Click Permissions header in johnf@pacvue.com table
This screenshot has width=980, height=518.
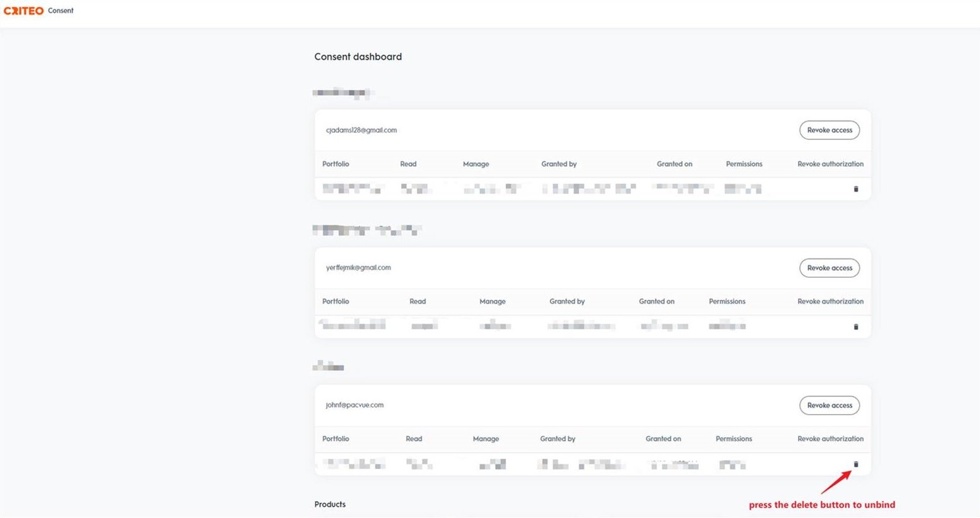click(x=734, y=439)
